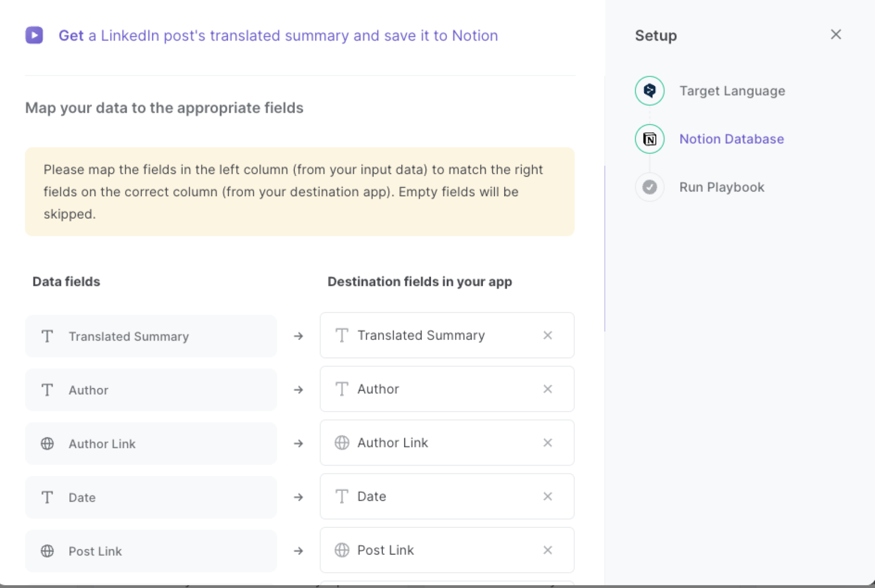Click the globe icon of left Post Link field

48,551
